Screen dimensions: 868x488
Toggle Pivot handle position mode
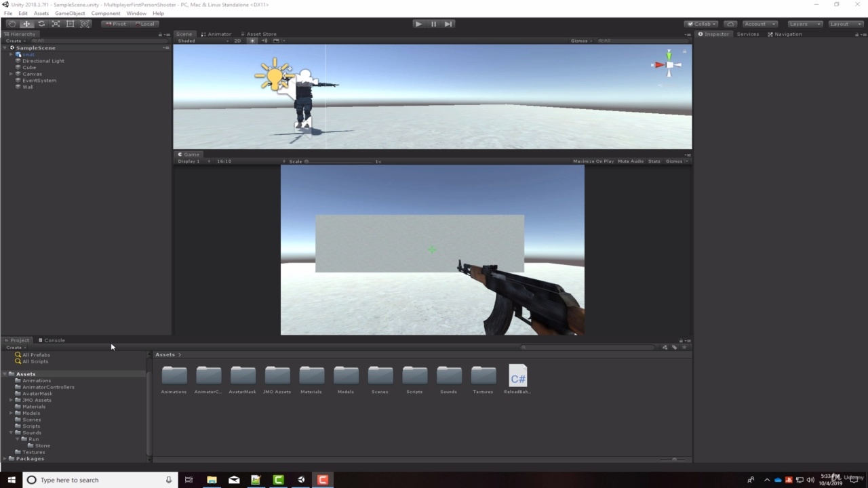point(115,24)
